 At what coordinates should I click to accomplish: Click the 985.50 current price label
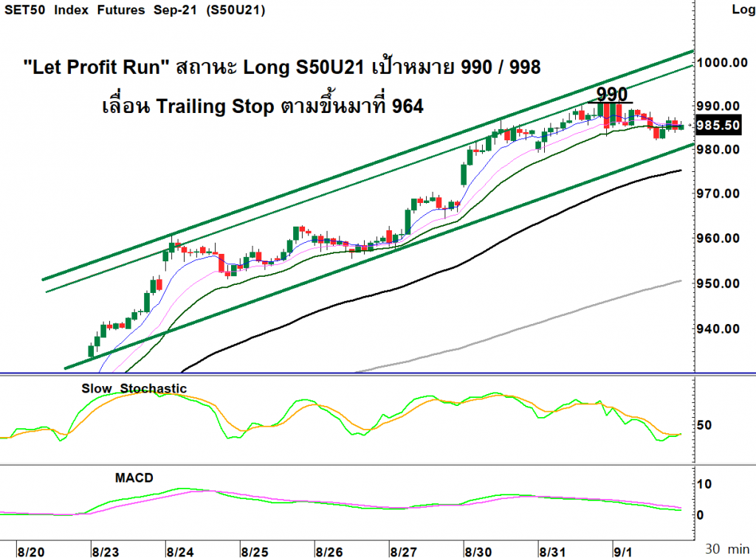(718, 125)
